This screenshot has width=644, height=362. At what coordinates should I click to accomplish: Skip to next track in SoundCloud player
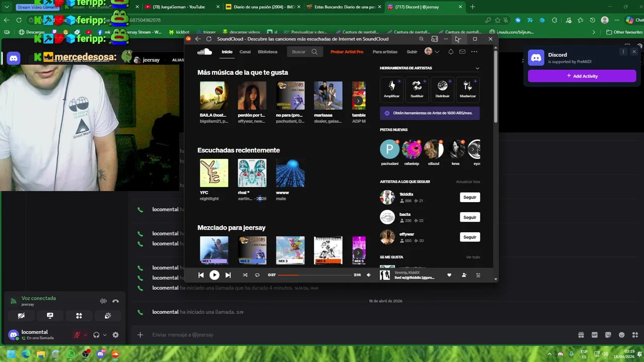tap(228, 275)
